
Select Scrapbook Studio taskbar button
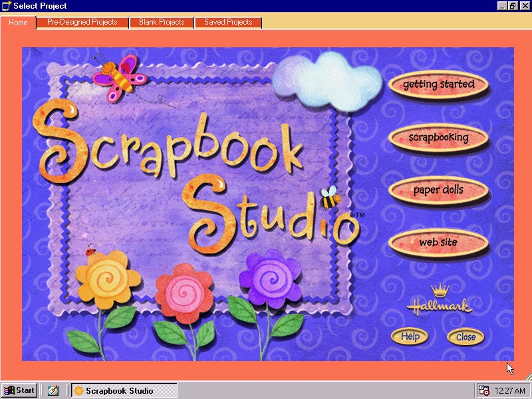pyautogui.click(x=124, y=390)
